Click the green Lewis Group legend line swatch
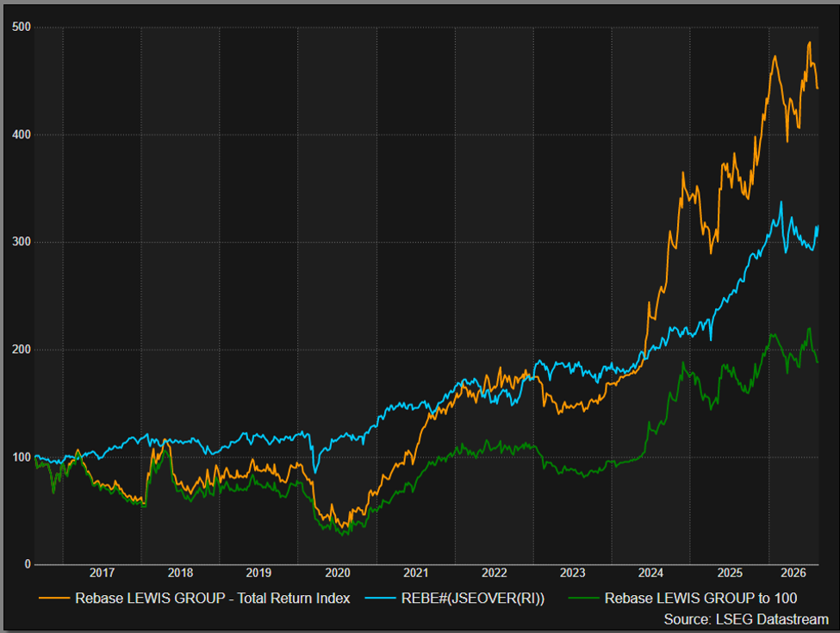 [x=583, y=599]
